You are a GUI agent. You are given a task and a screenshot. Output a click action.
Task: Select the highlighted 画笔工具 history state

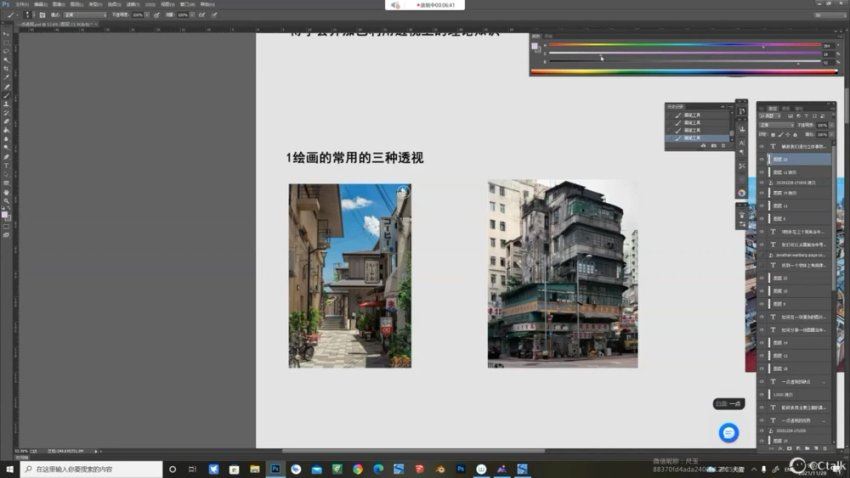[698, 138]
